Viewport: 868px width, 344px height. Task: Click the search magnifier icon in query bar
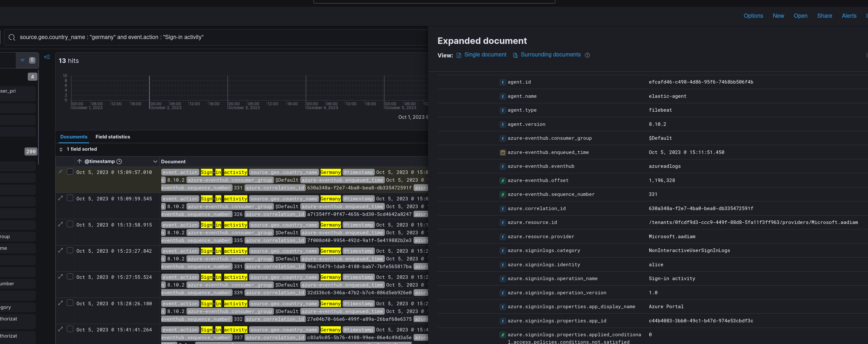click(12, 37)
